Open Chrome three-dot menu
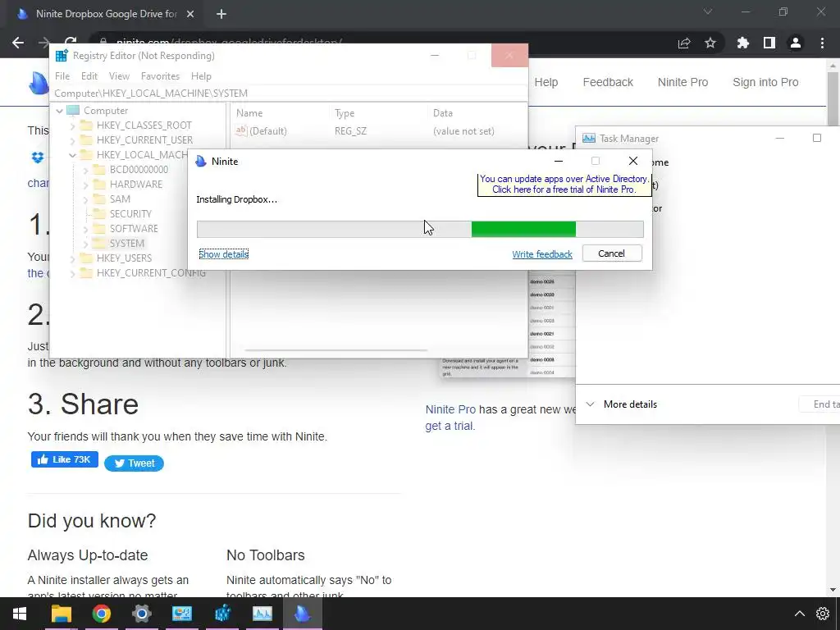The height and width of the screenshot is (630, 840). coord(822,43)
